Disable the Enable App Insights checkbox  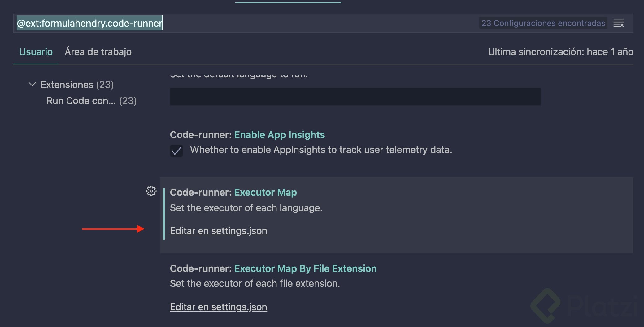[x=176, y=151]
